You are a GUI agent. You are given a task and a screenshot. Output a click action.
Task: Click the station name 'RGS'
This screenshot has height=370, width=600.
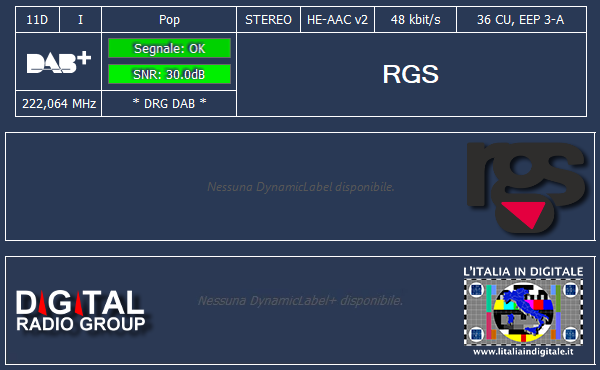pyautogui.click(x=411, y=74)
